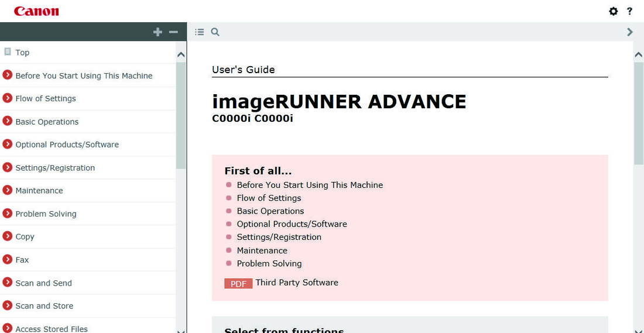Expand Scan and Send tree item
Viewport: 644px width, 333px height.
pos(8,282)
